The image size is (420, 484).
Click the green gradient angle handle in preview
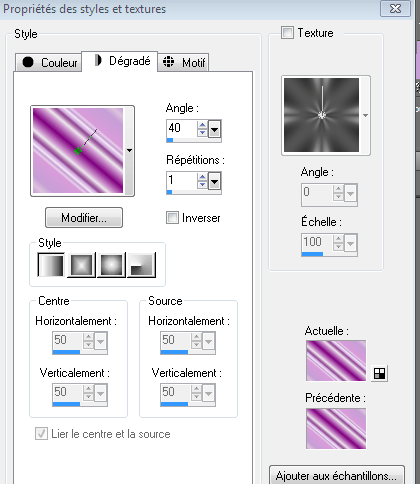pyautogui.click(x=78, y=151)
